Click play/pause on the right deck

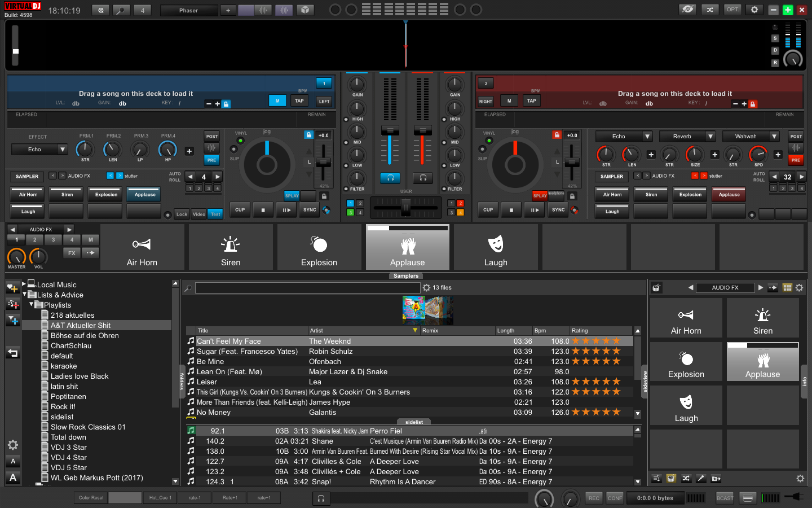click(x=534, y=210)
